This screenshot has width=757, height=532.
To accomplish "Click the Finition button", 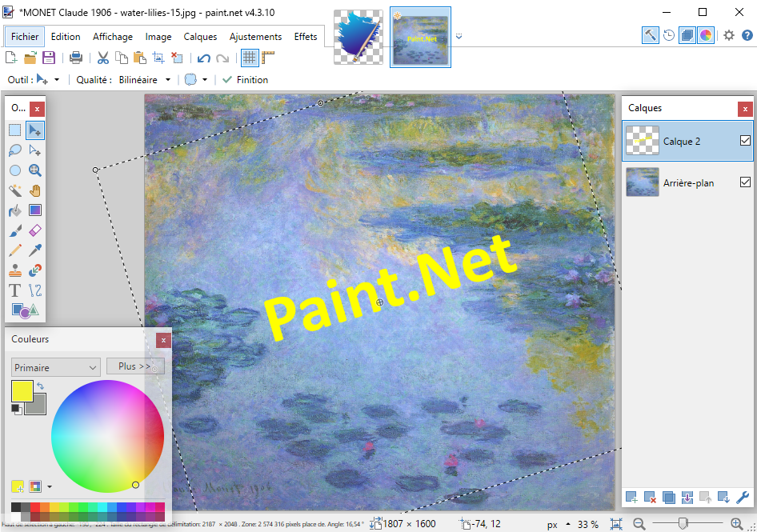I will pyautogui.click(x=245, y=80).
